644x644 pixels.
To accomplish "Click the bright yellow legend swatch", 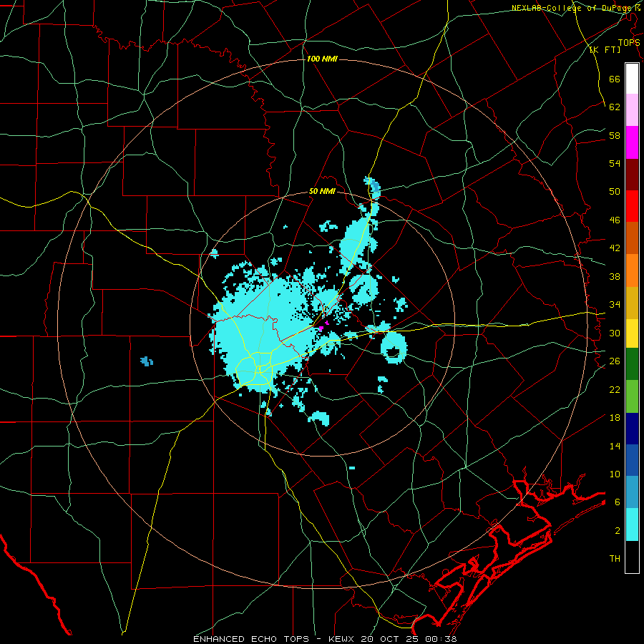I will click(632, 333).
